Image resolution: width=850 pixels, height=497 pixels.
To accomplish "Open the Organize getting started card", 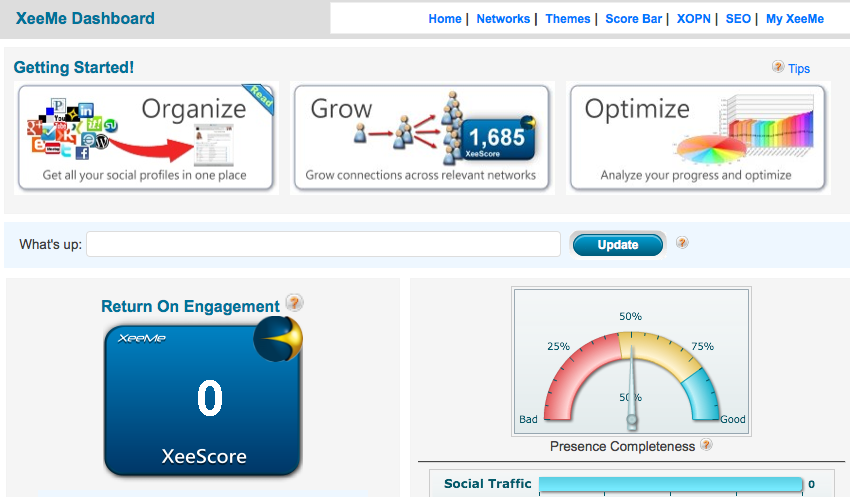I will [x=146, y=138].
